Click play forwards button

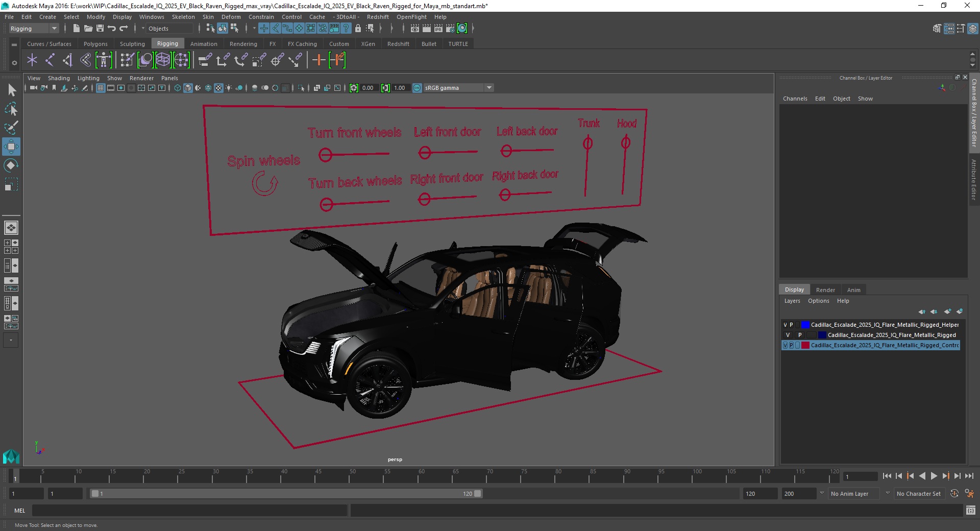click(934, 476)
